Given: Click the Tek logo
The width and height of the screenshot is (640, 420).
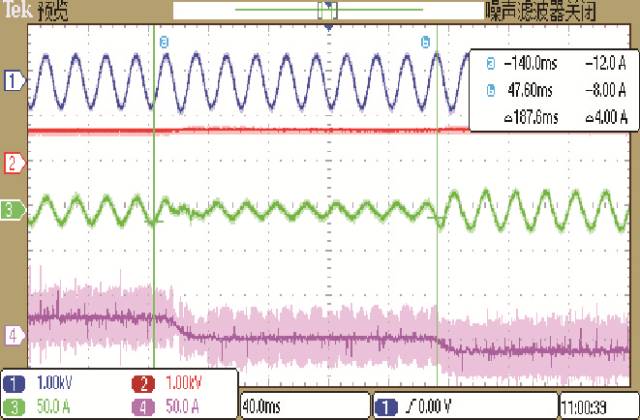Looking at the screenshot, I should click(x=16, y=10).
